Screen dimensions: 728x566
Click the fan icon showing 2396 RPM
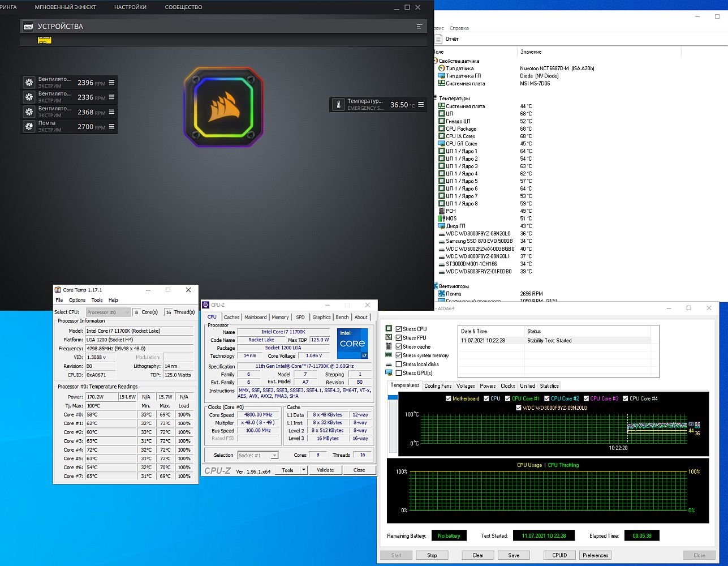tap(29, 83)
